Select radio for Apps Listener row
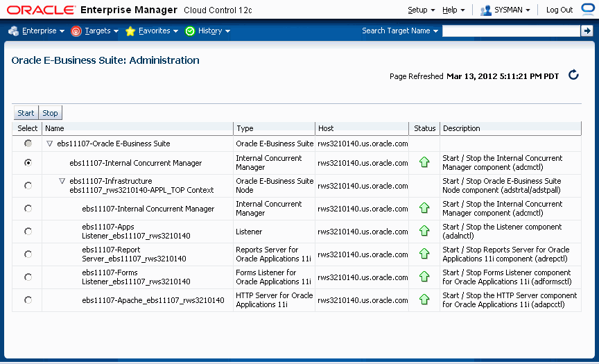Image resolution: width=599 pixels, height=364 pixels. pyautogui.click(x=28, y=231)
